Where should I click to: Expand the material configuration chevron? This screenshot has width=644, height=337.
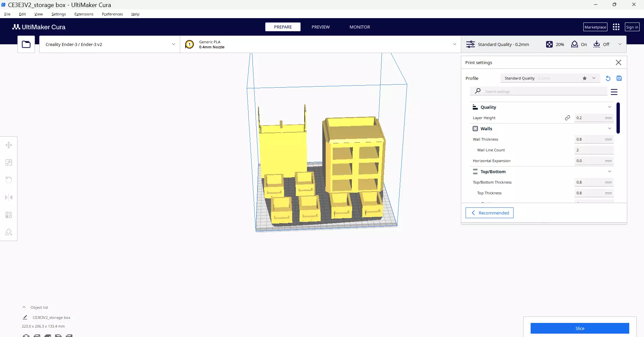click(454, 44)
